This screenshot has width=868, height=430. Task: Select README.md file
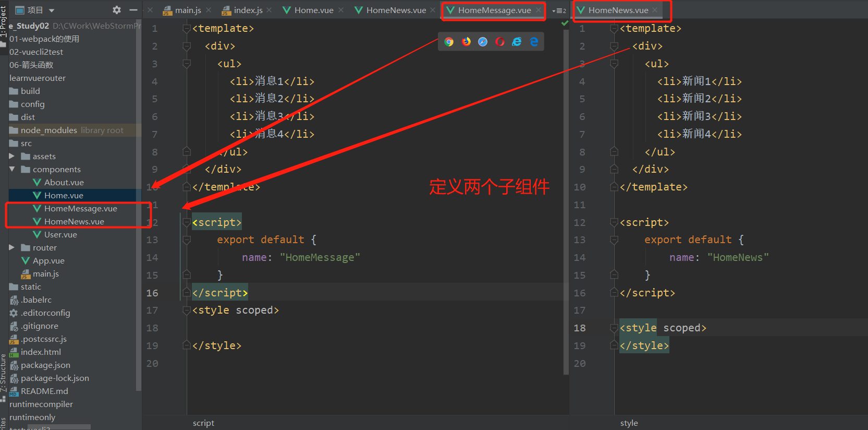click(44, 391)
